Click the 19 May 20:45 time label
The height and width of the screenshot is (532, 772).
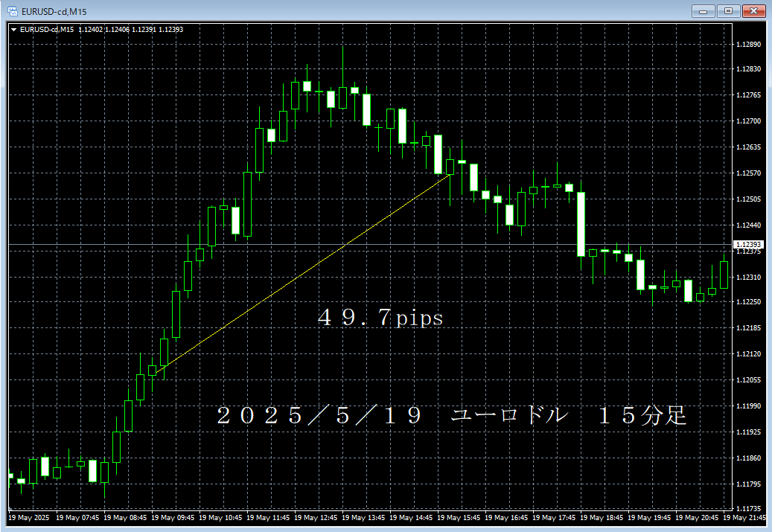(x=697, y=518)
